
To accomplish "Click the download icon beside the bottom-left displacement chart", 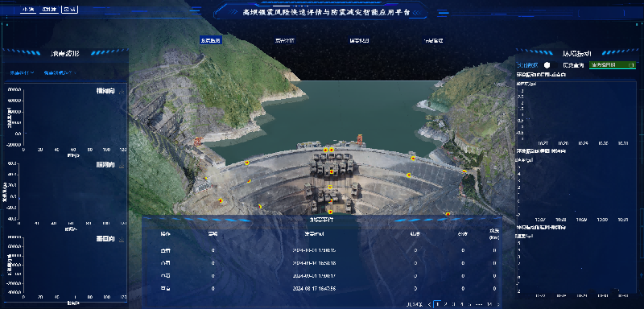I will click(x=122, y=240).
